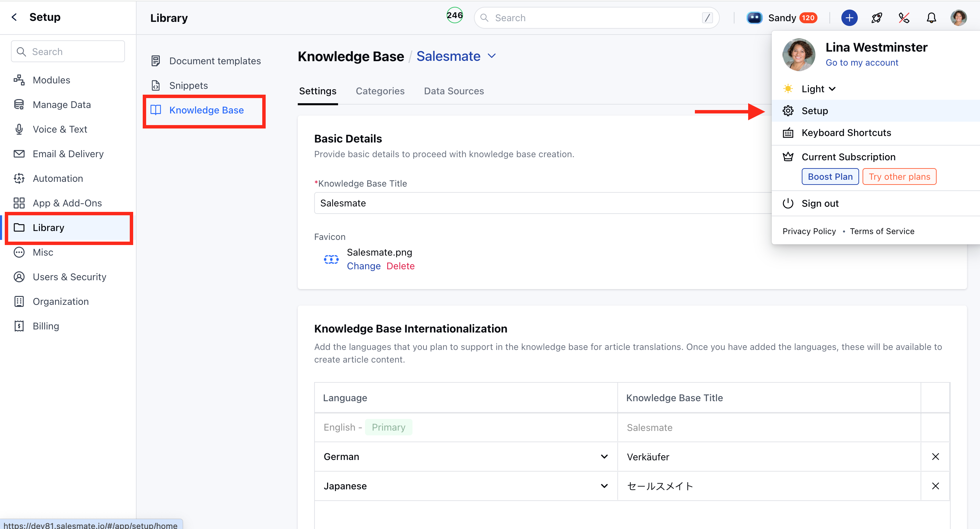Click the Delete favicon link

[400, 266]
